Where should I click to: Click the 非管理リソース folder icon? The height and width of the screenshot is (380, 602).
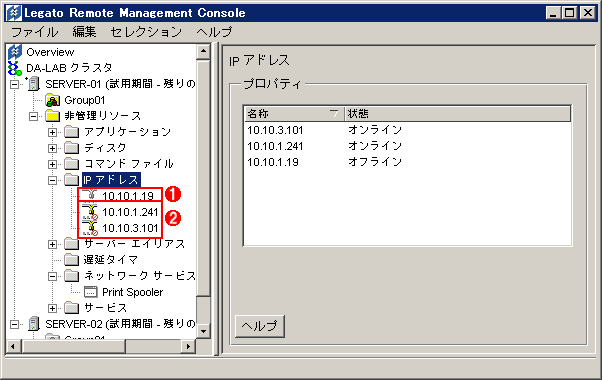(x=52, y=116)
